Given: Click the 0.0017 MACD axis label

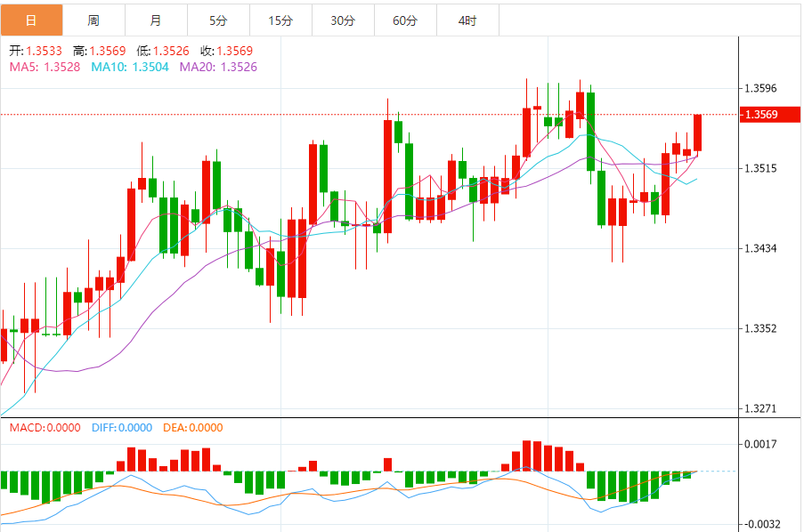Looking at the screenshot, I should pos(761,444).
